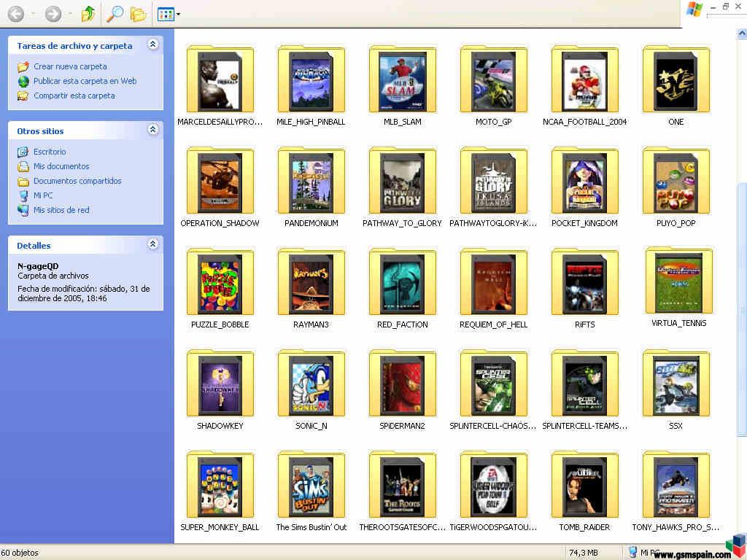Select the RIFTS folder
The width and height of the screenshot is (747, 560).
pos(584,289)
